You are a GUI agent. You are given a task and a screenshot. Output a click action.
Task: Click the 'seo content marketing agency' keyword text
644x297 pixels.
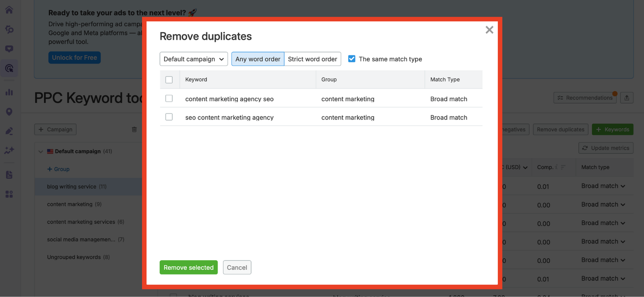tap(229, 117)
